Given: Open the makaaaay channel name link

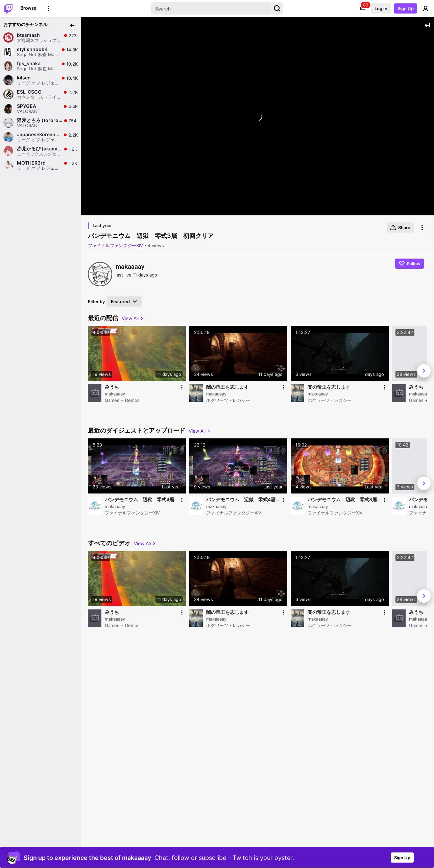Looking at the screenshot, I should (130, 267).
